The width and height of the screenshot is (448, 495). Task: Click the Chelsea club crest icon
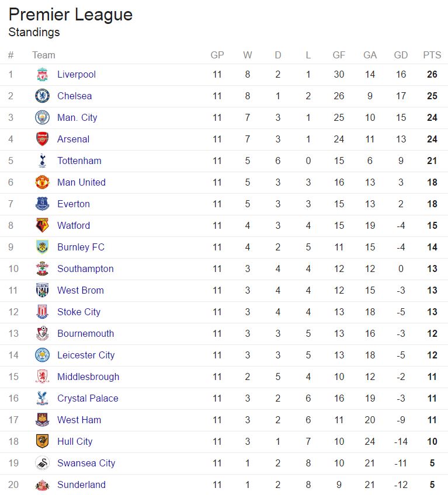[x=42, y=96]
